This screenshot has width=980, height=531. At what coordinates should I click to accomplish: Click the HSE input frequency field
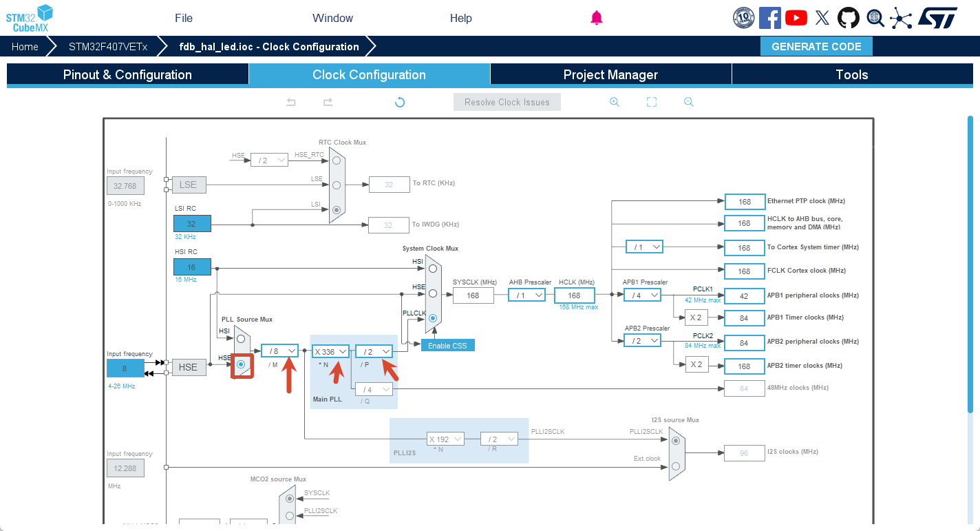click(125, 368)
